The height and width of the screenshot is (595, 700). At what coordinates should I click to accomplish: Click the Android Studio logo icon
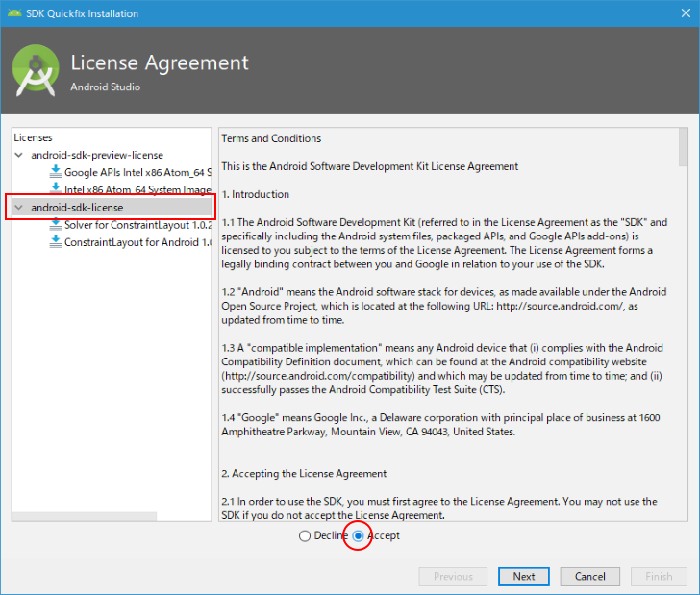[x=36, y=70]
